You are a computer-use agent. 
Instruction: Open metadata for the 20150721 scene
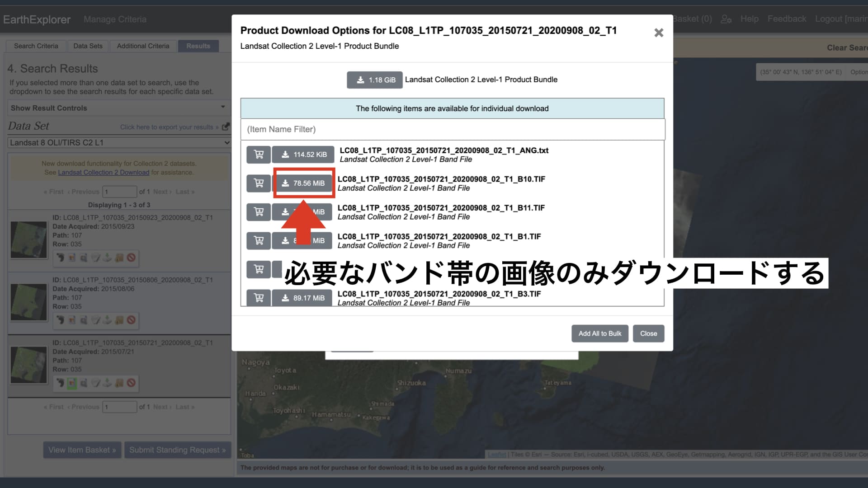click(x=95, y=383)
